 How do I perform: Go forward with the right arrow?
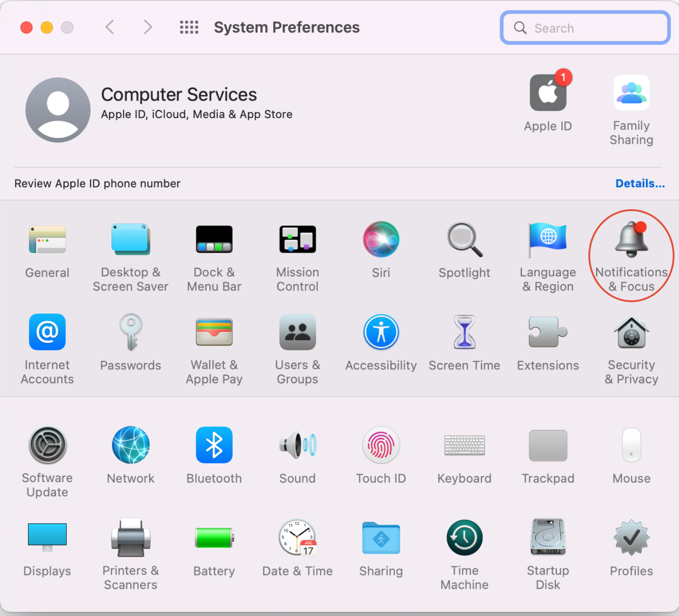tap(148, 28)
